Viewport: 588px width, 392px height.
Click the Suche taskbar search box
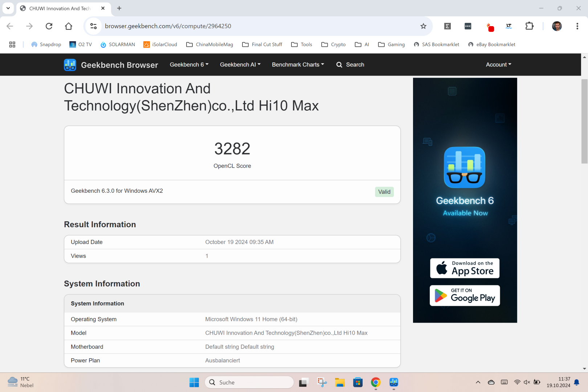(249, 382)
